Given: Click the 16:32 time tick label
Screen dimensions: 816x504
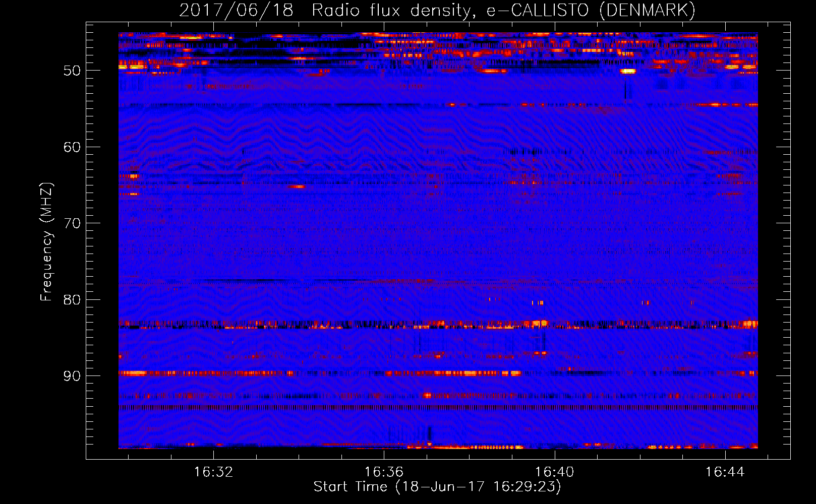Looking at the screenshot, I should [x=213, y=472].
